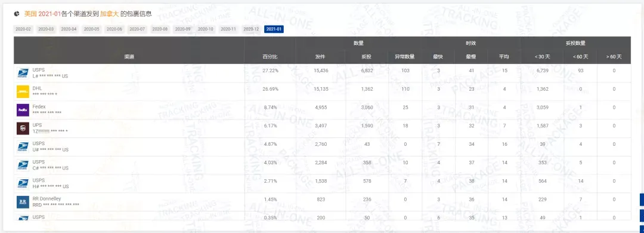Click USPS logo in C# row
The height and width of the screenshot is (233, 644).
coord(23,165)
